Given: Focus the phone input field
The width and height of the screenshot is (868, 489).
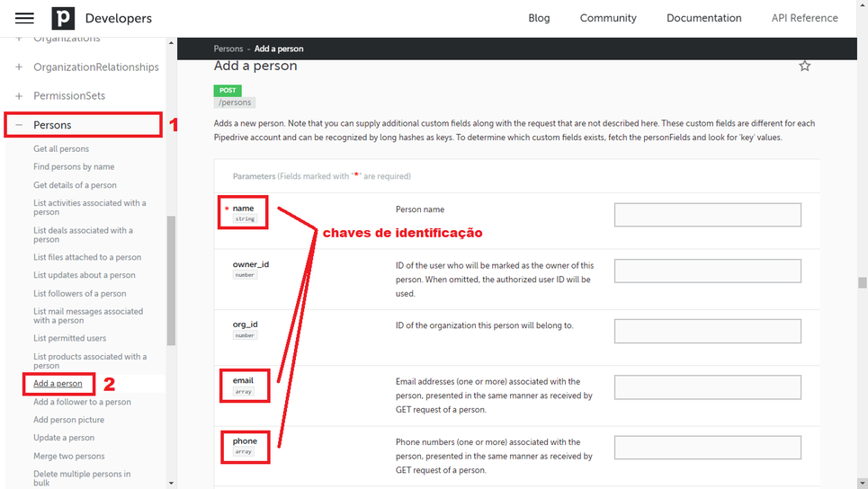Looking at the screenshot, I should coord(708,448).
